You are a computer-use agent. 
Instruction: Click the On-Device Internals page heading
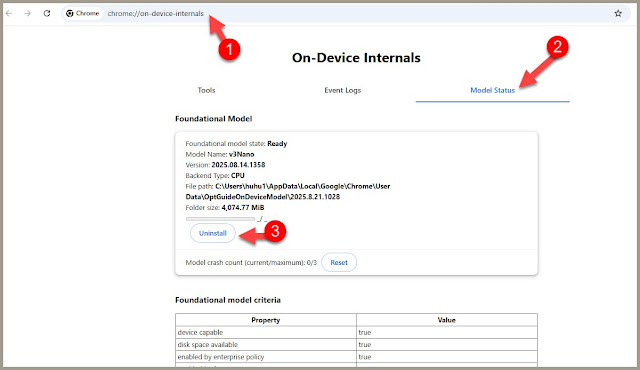tap(356, 58)
